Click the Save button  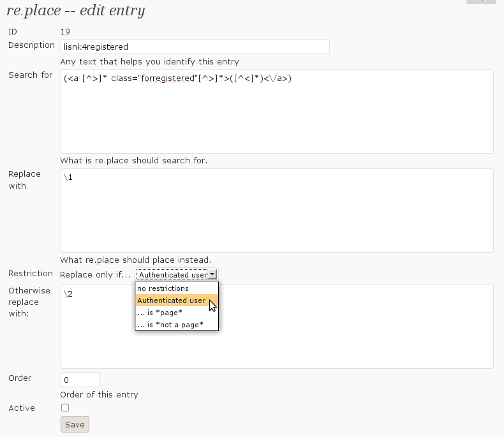[75, 424]
